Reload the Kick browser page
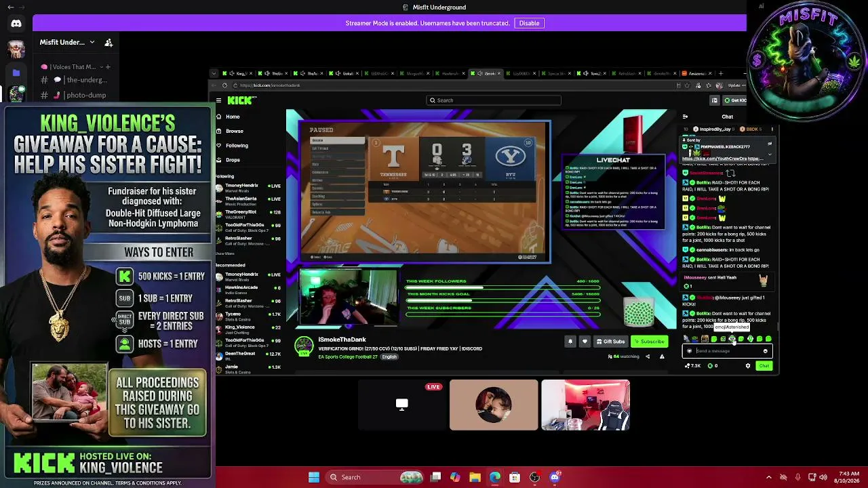The image size is (868, 488). 224,85
